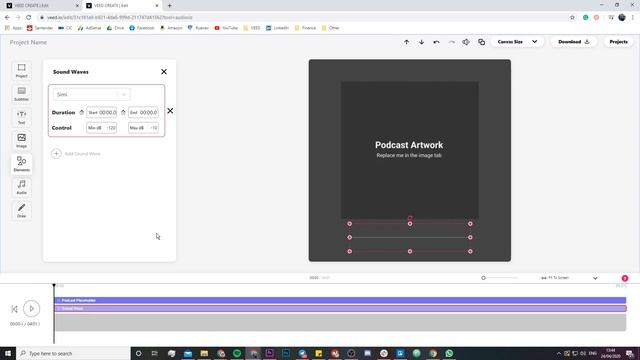Select the Draw tool in the sidebar
The height and width of the screenshot is (360, 640).
[22, 210]
